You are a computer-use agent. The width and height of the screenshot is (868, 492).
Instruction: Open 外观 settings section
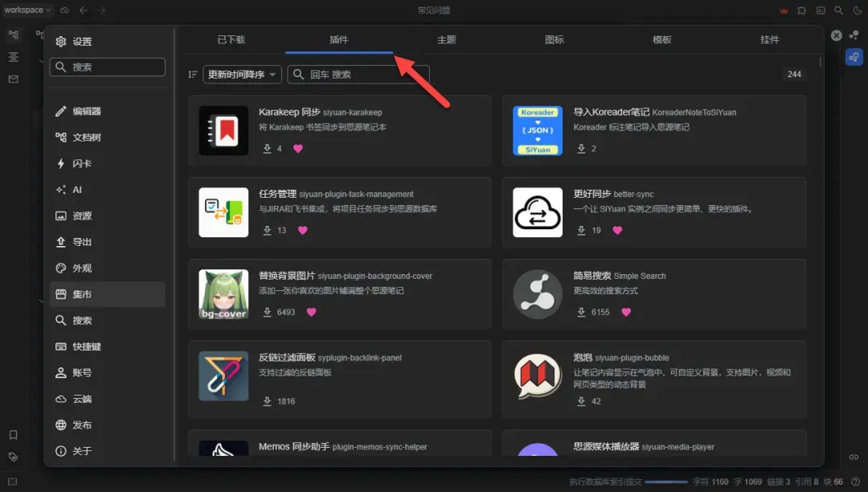click(x=108, y=268)
